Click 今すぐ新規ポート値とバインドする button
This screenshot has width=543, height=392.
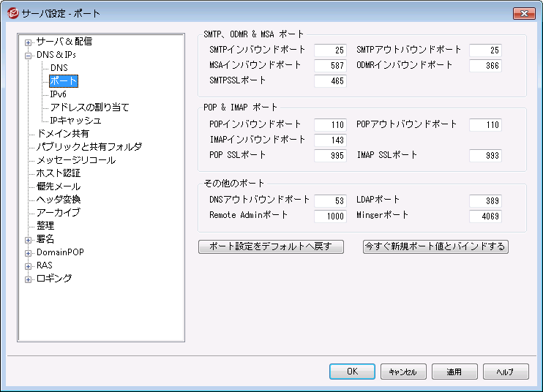coord(435,246)
